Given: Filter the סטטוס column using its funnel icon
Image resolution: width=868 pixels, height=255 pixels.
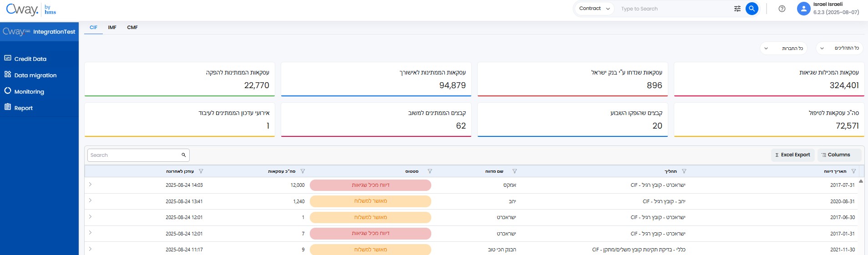Looking at the screenshot, I should click(x=429, y=171).
